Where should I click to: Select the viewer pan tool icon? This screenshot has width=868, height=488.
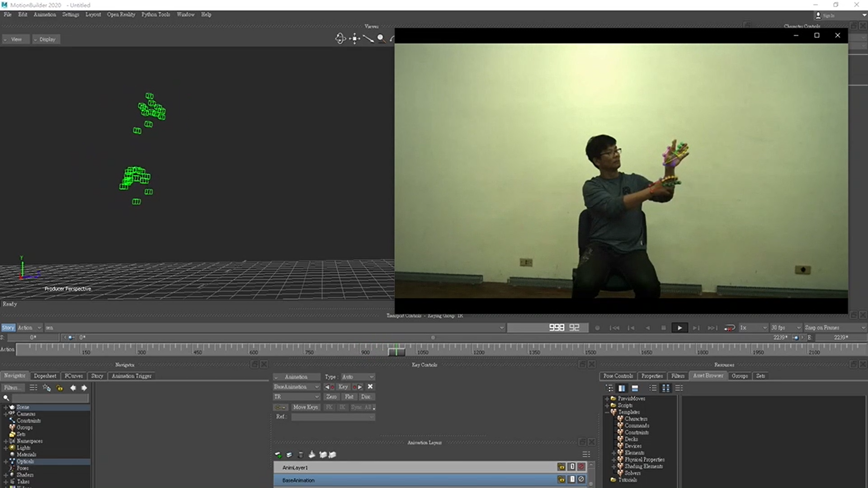(354, 39)
